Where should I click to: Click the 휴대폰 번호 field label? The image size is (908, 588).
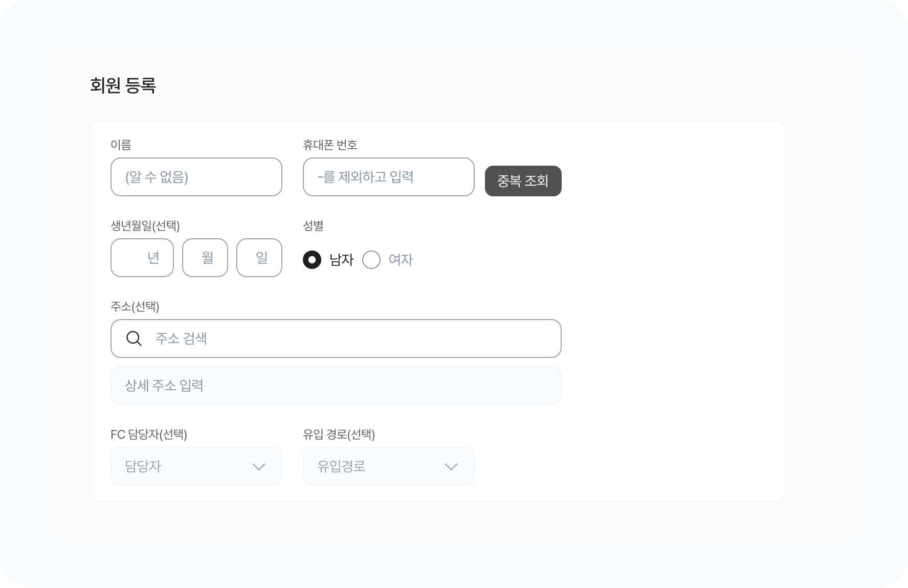(330, 145)
